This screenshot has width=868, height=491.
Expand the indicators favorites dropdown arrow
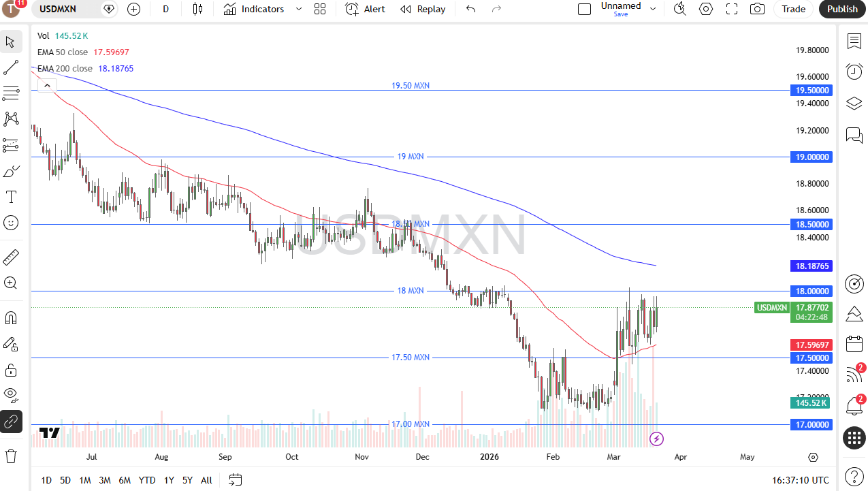[298, 9]
